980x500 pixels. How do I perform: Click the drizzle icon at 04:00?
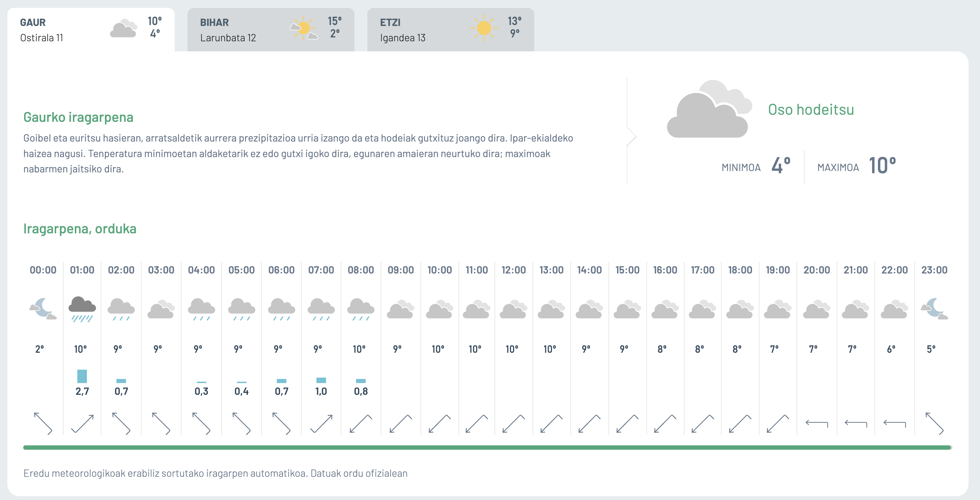coord(201,310)
